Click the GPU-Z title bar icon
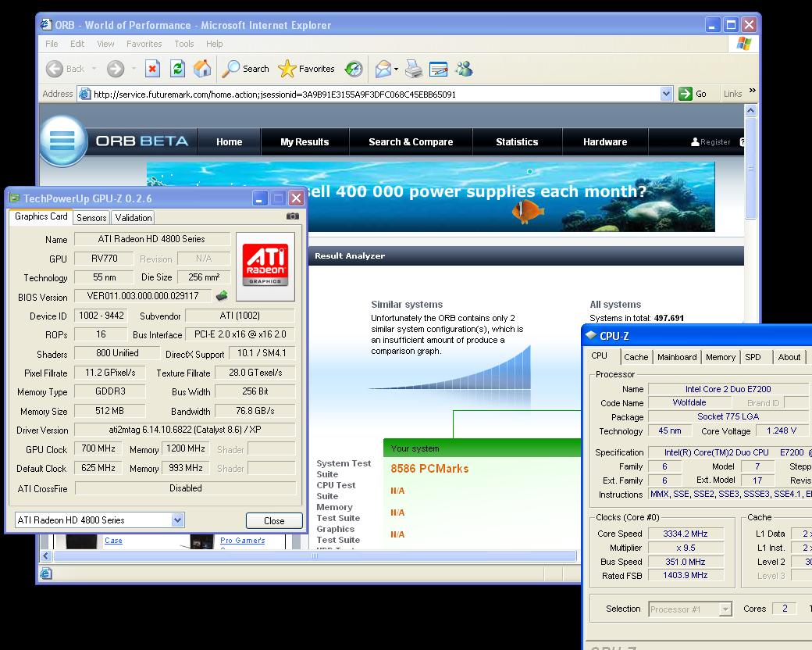 coord(14,198)
